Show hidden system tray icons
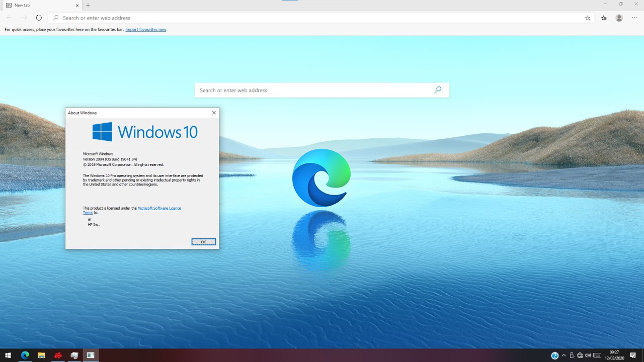644x362 pixels. 563,355
